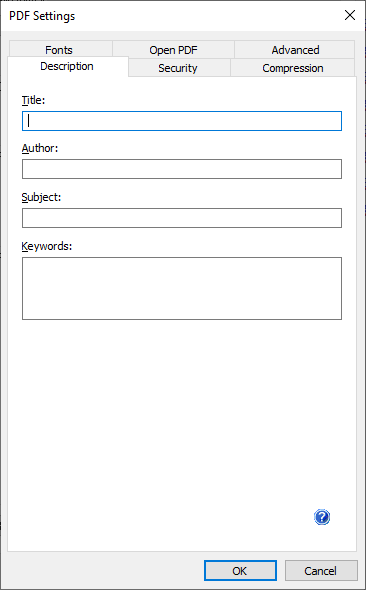
Task: Place cursor in the Subject field
Action: (x=182, y=218)
